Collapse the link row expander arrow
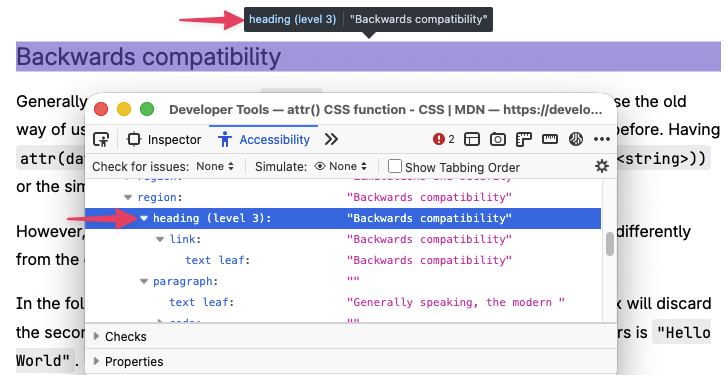The height and width of the screenshot is (375, 727). 160,239
